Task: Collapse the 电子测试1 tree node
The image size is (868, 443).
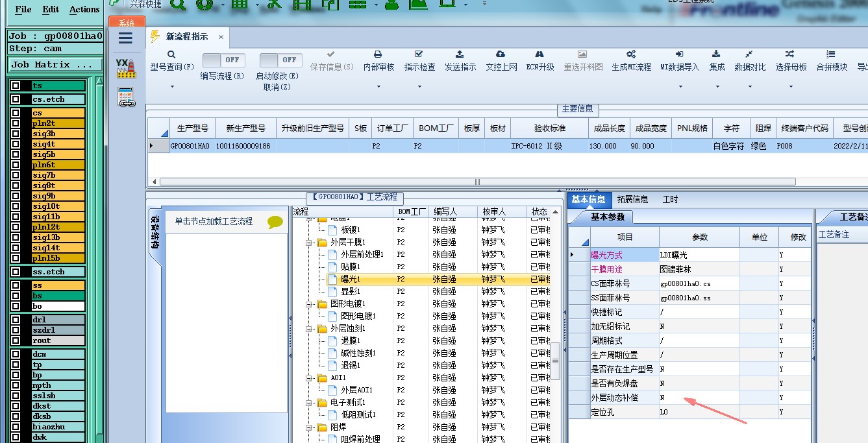Action: click(x=309, y=403)
